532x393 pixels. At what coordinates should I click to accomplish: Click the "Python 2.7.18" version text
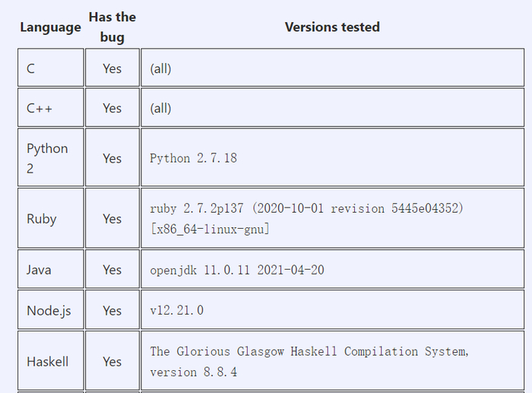click(x=193, y=159)
